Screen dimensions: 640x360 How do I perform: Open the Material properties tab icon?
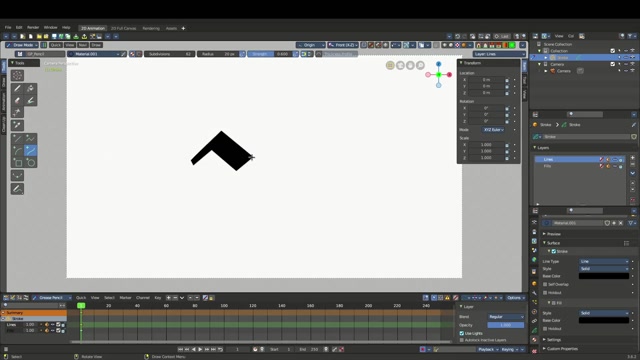click(x=534, y=340)
